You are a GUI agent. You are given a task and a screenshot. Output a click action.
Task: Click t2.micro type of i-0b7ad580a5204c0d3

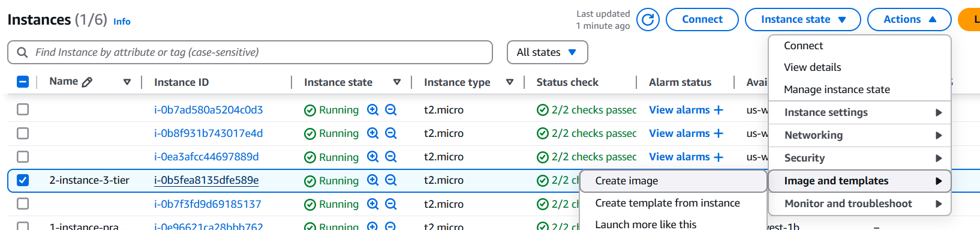(444, 110)
